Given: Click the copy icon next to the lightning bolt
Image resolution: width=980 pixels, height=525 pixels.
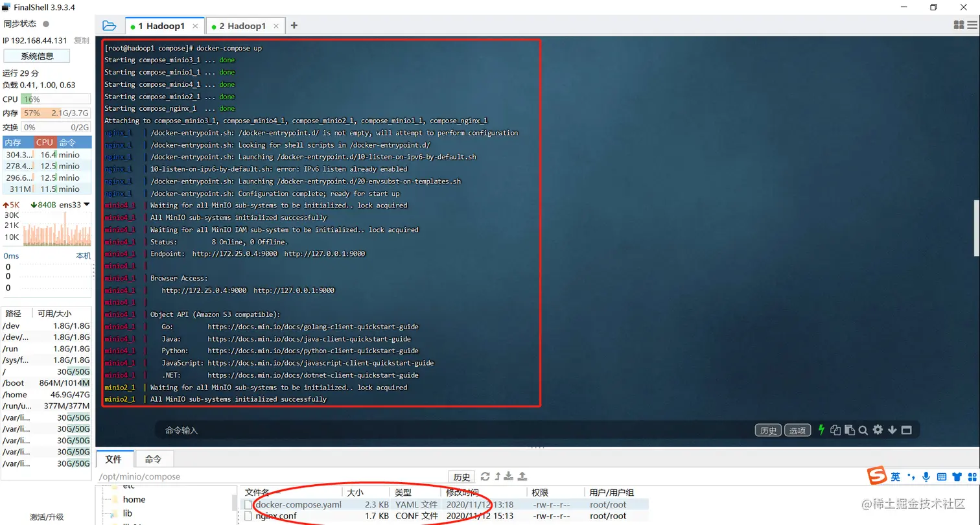Looking at the screenshot, I should pyautogui.click(x=836, y=429).
